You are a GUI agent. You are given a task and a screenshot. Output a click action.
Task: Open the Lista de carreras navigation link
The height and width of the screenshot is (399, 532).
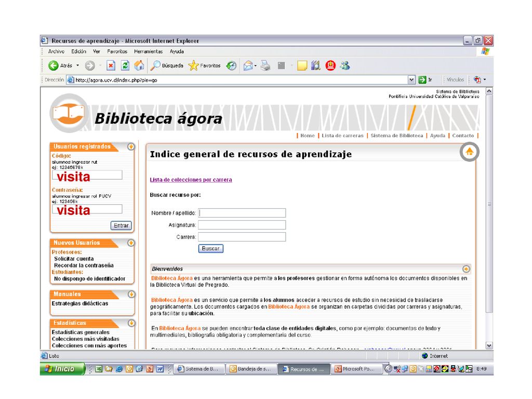(x=343, y=136)
